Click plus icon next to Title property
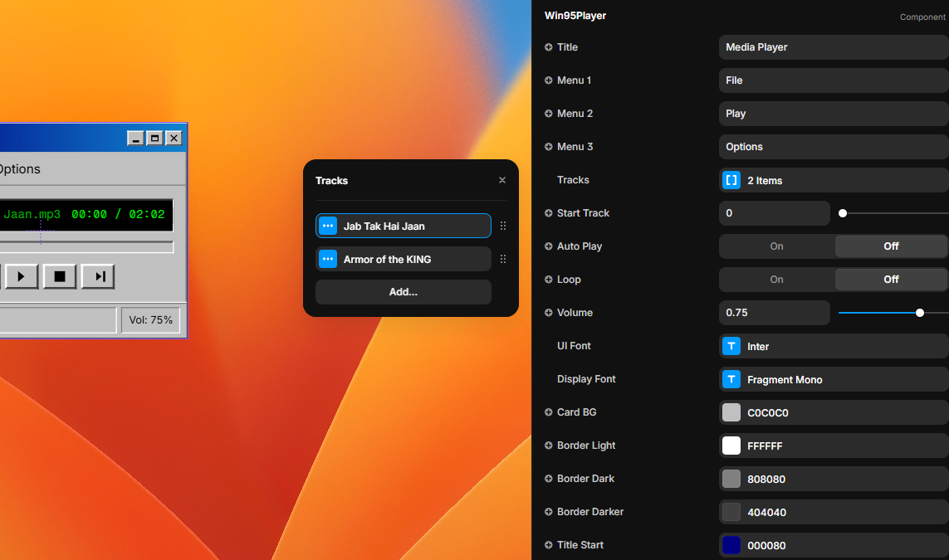This screenshot has width=949, height=560. [x=548, y=47]
